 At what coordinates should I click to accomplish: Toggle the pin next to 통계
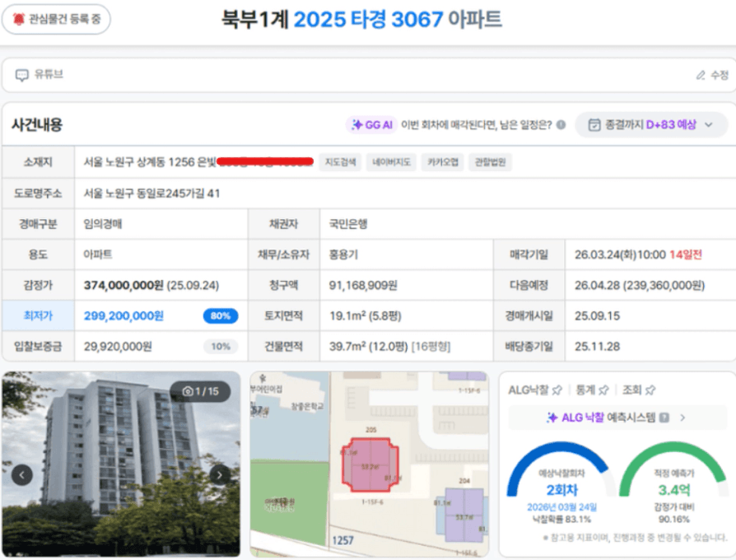tap(603, 390)
